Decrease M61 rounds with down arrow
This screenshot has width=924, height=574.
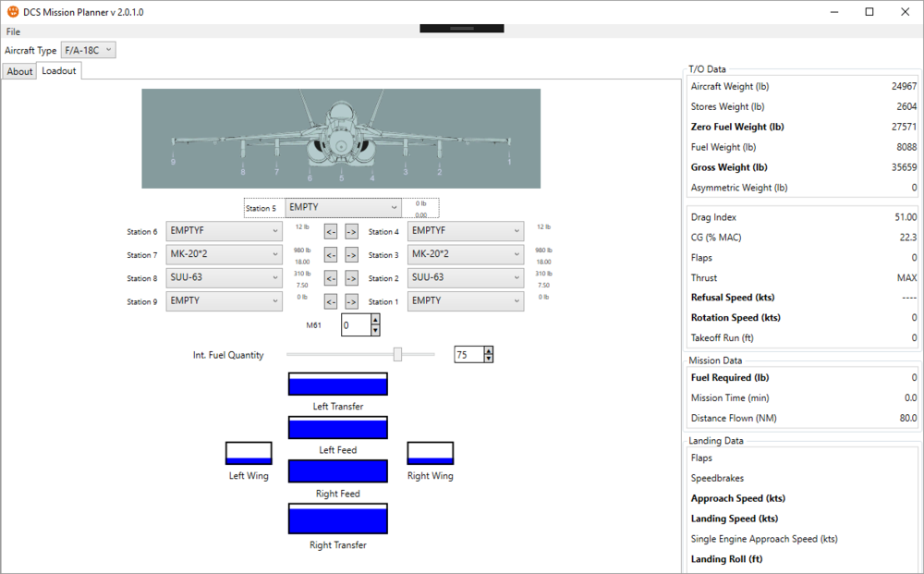pos(375,331)
